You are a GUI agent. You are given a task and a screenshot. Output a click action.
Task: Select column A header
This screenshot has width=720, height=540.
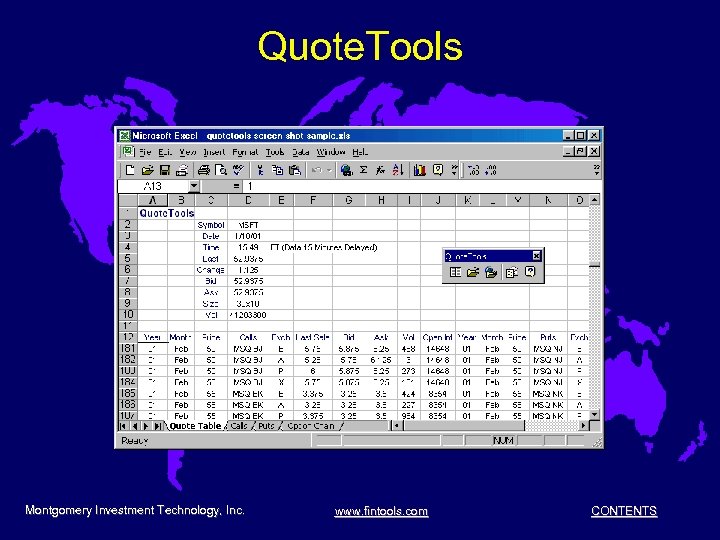pos(153,200)
